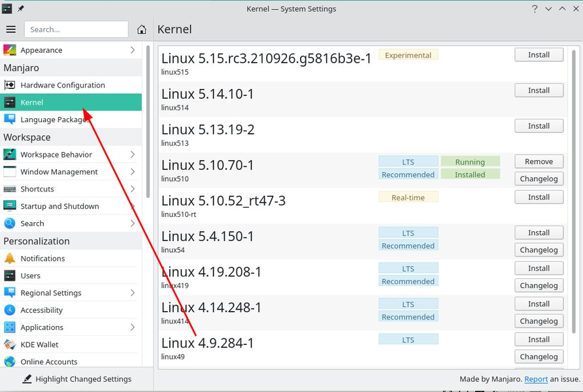Image resolution: width=583 pixels, height=392 pixels.
Task: Click the Applications grid icon
Action: point(9,327)
